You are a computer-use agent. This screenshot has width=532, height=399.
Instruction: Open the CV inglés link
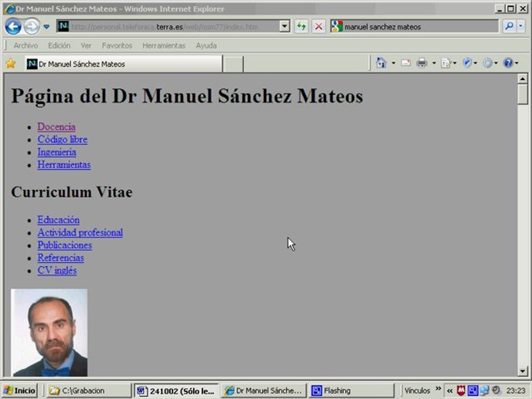57,270
